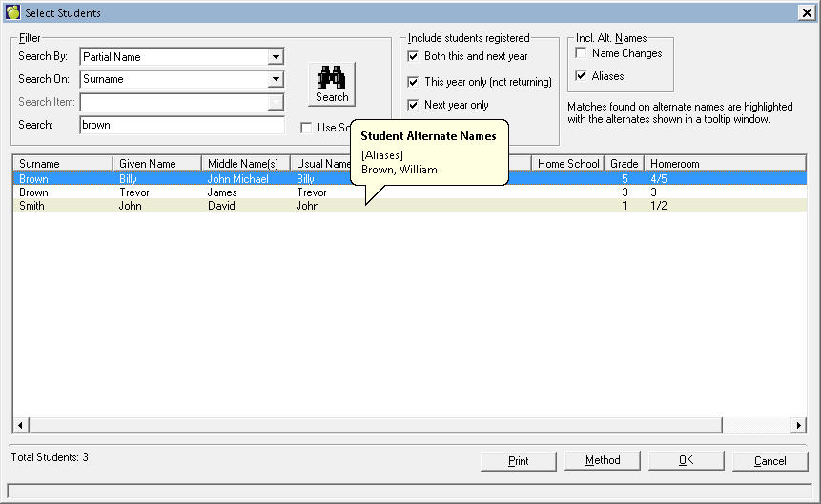Click the Select Students window icon
The height and width of the screenshot is (504, 821).
point(12,12)
